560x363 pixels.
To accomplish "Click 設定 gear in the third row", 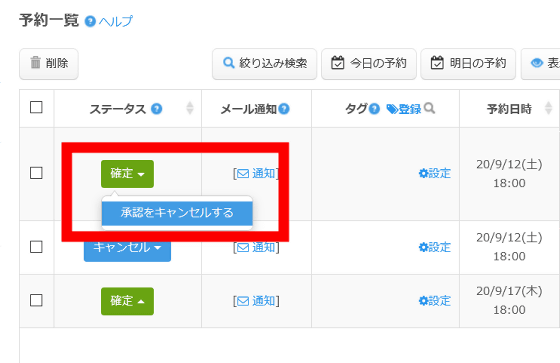I will point(435,301).
